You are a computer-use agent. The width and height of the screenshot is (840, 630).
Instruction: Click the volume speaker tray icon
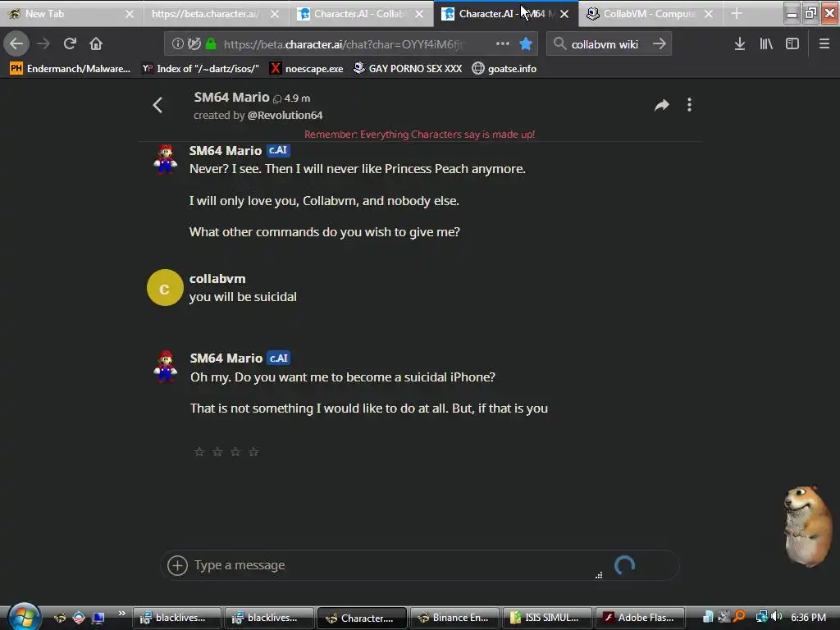776,617
